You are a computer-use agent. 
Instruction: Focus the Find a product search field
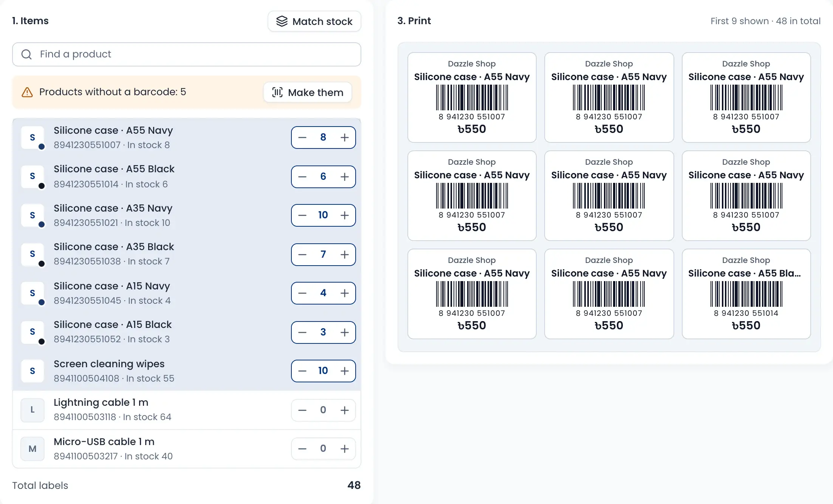point(187,54)
